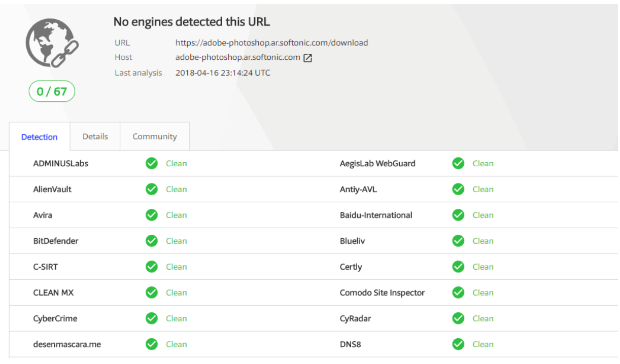Select the Certly engine name
Screen dimensions: 620x364
coord(351,267)
